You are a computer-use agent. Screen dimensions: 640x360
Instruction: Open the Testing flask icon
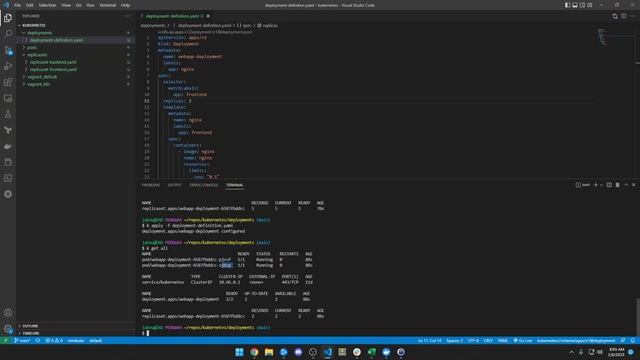8,114
